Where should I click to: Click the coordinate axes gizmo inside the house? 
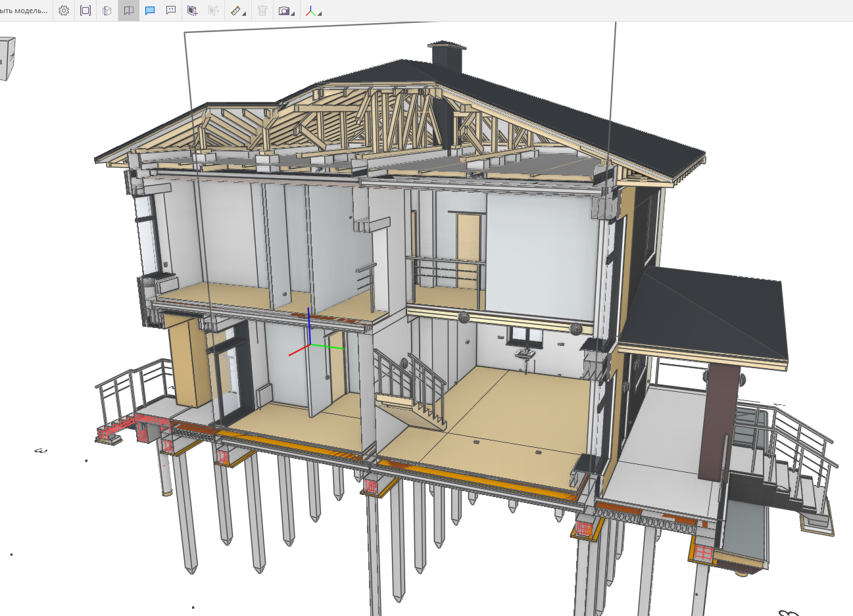(x=310, y=344)
